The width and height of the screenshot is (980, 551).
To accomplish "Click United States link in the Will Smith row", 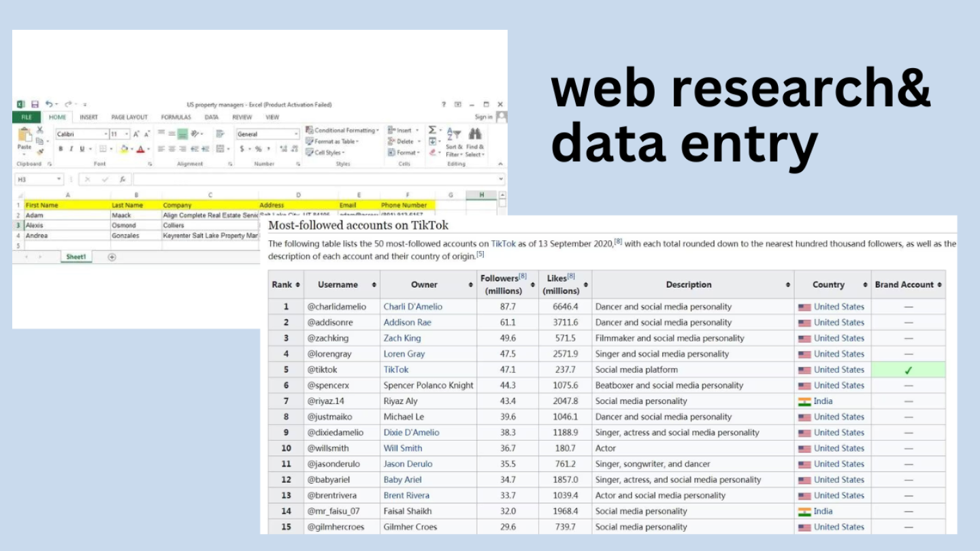I will pyautogui.click(x=838, y=448).
